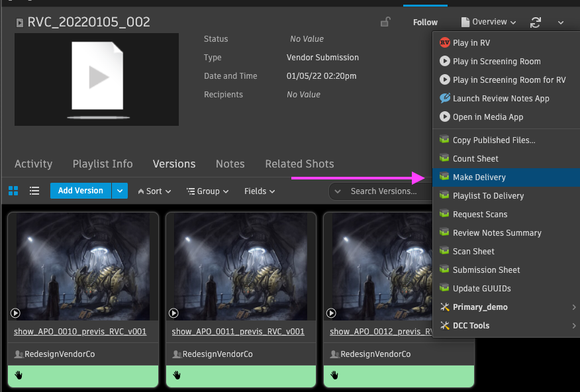This screenshot has height=392, width=580.
Task: Expand the DCC Tools submenu
Action: point(574,325)
